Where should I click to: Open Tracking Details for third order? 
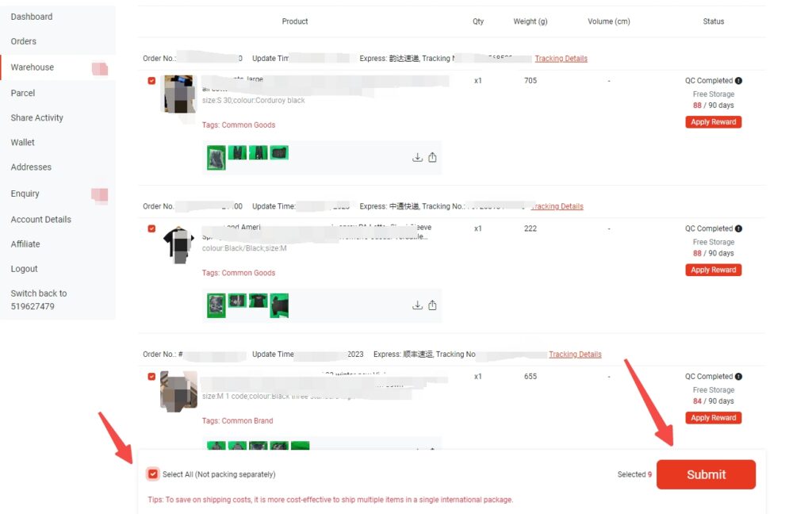point(575,355)
